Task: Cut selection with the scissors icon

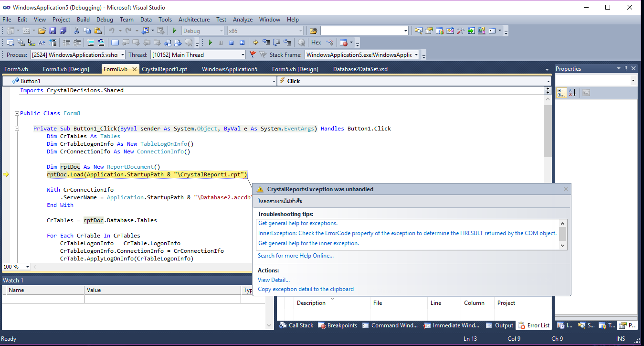Action: click(76, 31)
